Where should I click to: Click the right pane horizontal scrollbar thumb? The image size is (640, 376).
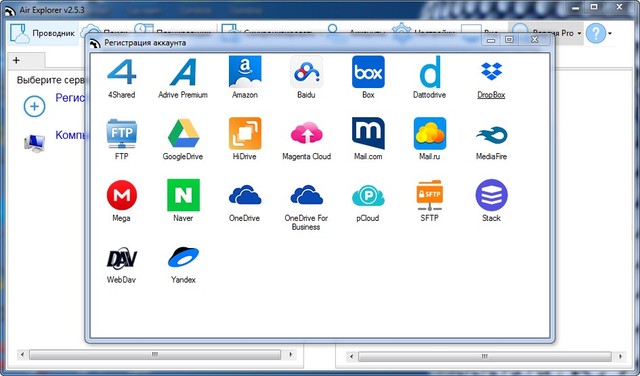[x=485, y=356]
